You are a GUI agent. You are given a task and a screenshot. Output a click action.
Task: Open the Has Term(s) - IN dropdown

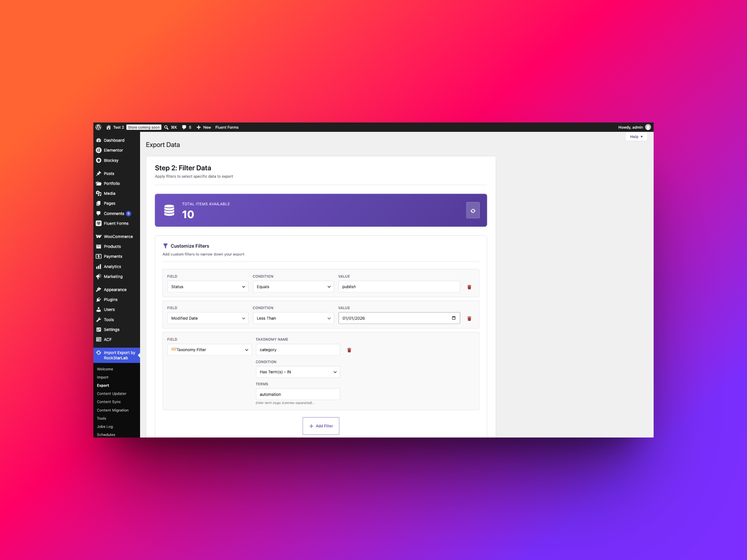(x=298, y=372)
